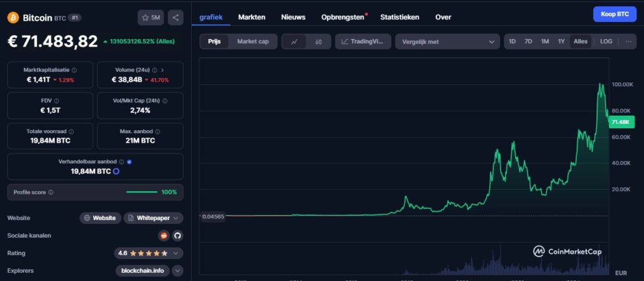Click the € 1,5T FDV value
Viewport: 644px width, 281px height.
pos(50,110)
